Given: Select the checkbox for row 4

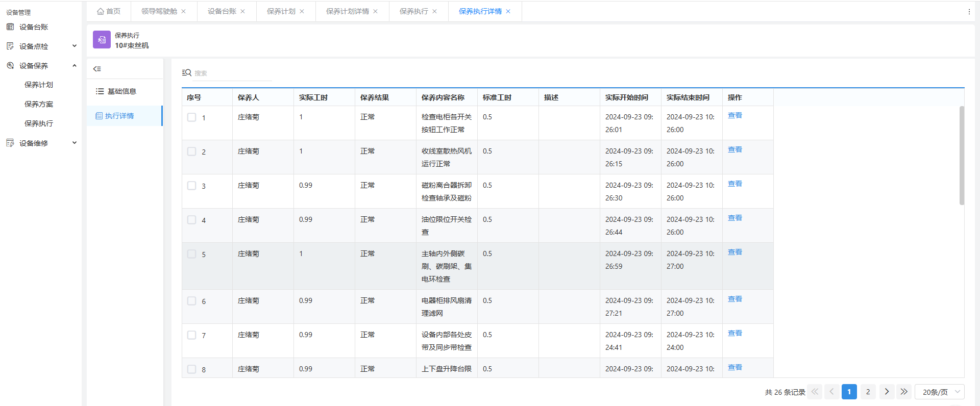Looking at the screenshot, I should [x=191, y=220].
